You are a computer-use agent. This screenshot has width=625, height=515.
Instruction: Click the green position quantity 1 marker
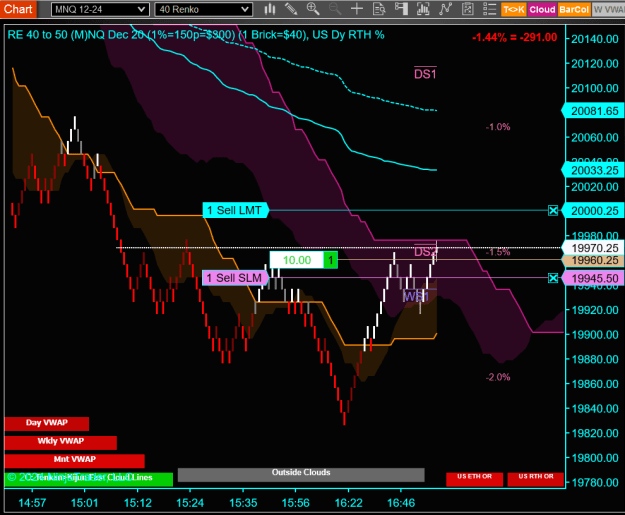[x=330, y=260]
